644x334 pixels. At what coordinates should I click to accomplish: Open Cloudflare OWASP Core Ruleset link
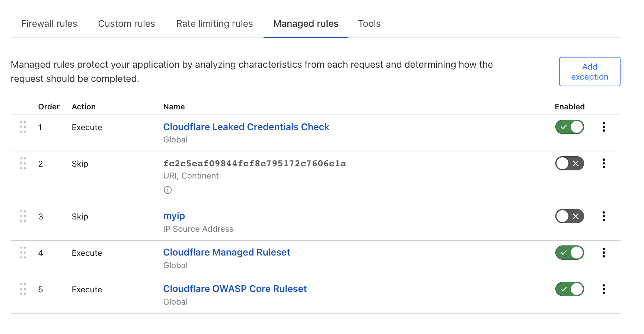coord(235,289)
